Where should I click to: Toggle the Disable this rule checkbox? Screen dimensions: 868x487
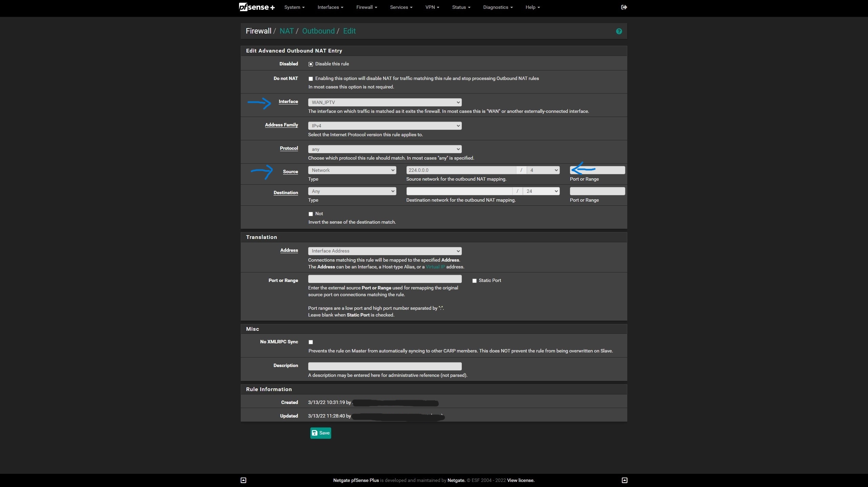(x=311, y=64)
